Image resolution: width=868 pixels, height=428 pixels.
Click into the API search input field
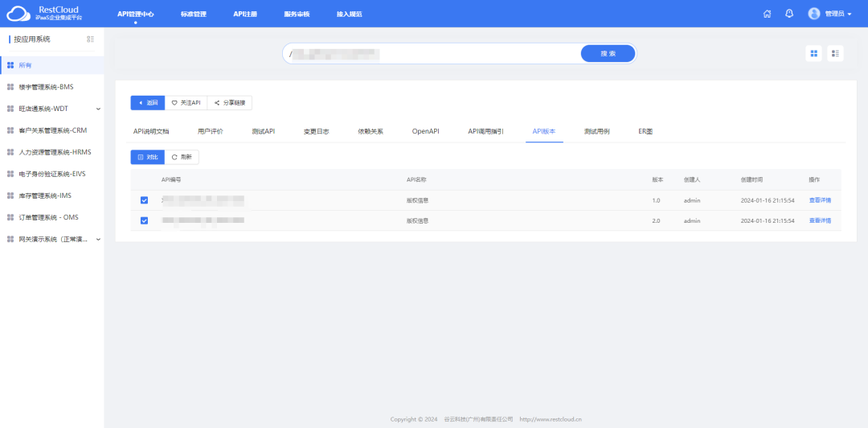click(434, 54)
